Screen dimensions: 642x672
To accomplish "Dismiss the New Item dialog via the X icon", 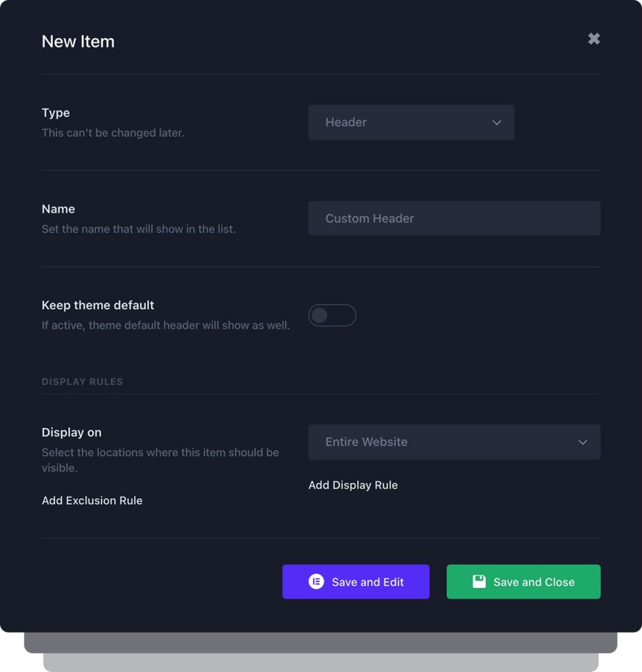I will [593, 39].
